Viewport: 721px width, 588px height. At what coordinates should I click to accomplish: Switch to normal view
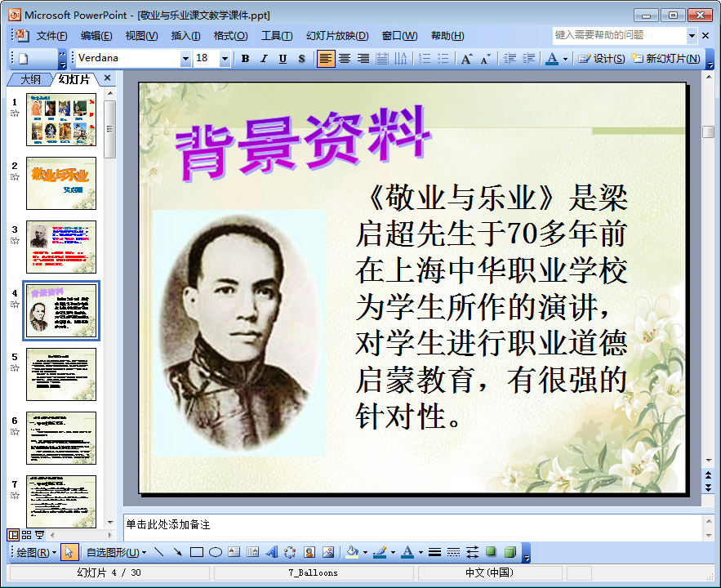click(x=13, y=535)
